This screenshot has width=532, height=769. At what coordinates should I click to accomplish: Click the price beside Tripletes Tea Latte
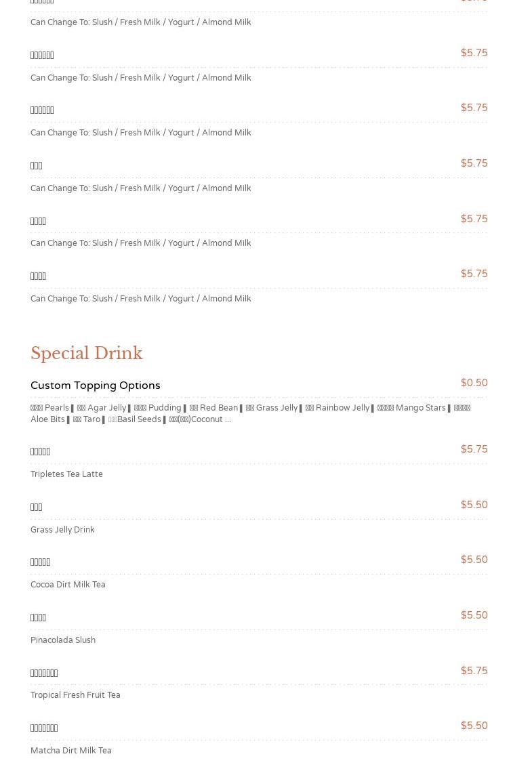[x=474, y=450]
